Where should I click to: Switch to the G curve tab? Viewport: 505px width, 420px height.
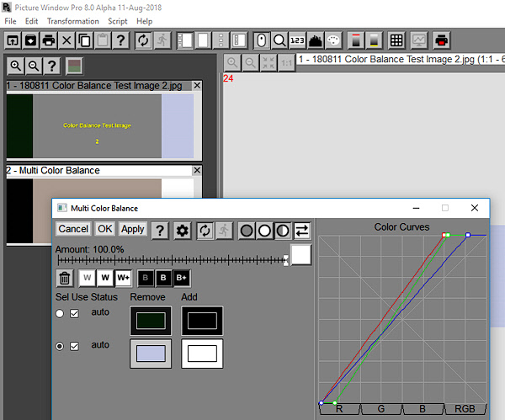[x=381, y=409]
